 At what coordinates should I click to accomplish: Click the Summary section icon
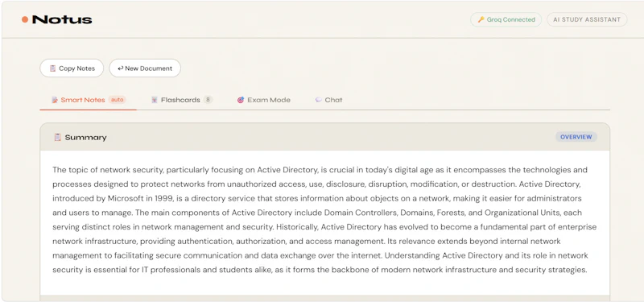(57, 137)
